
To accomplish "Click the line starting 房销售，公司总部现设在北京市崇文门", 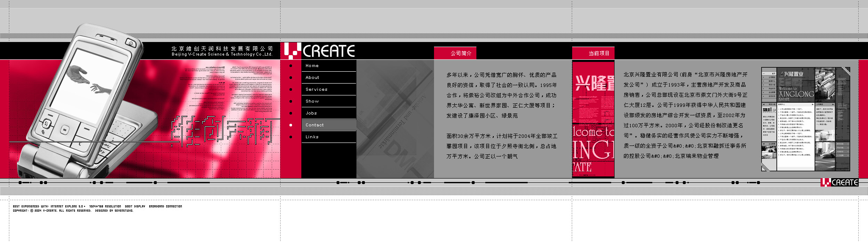I will click(685, 95).
